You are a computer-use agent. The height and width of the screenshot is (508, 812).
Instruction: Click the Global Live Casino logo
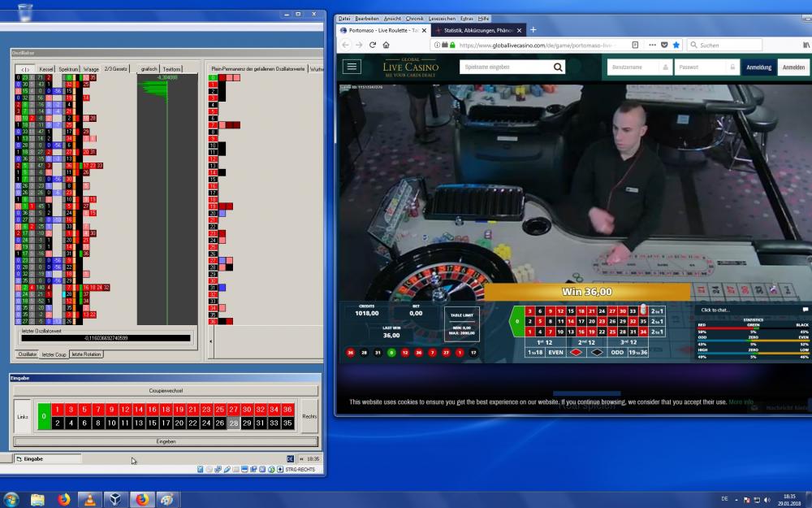(x=410, y=67)
